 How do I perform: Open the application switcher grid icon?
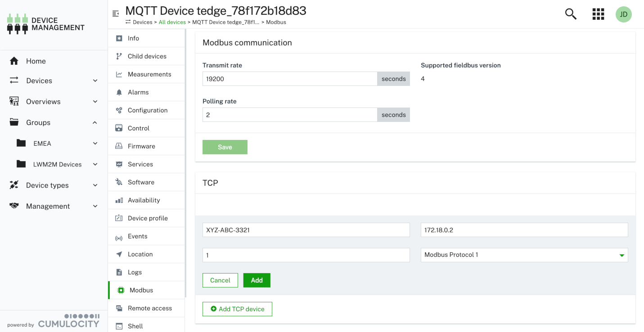598,14
